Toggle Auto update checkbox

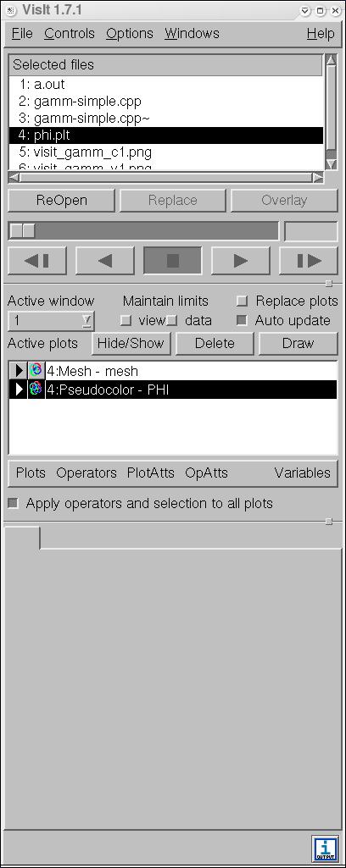click(242, 320)
